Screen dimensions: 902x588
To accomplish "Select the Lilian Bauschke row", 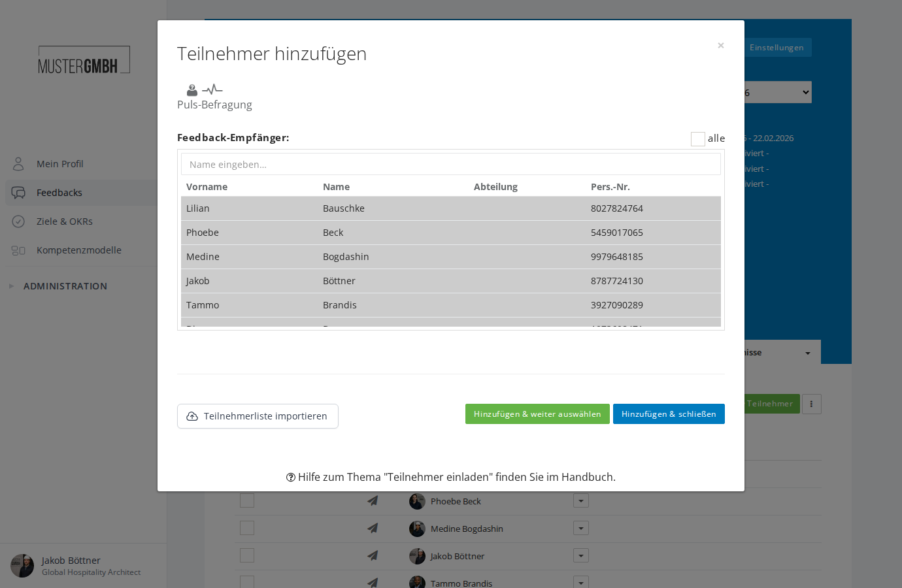I will pos(451,208).
